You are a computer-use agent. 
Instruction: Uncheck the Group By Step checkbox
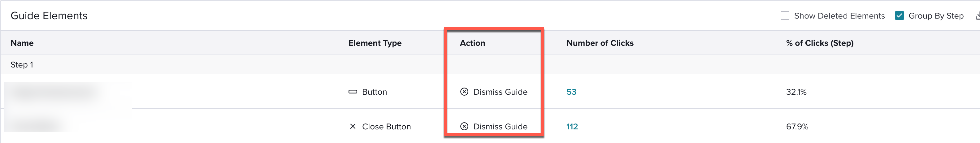pos(899,15)
